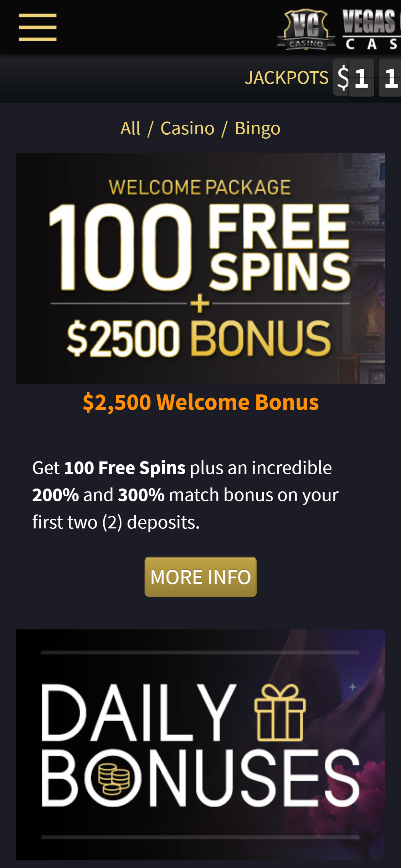The width and height of the screenshot is (401, 868).
Task: Select the Bingo promotions filter
Action: pos(257,128)
